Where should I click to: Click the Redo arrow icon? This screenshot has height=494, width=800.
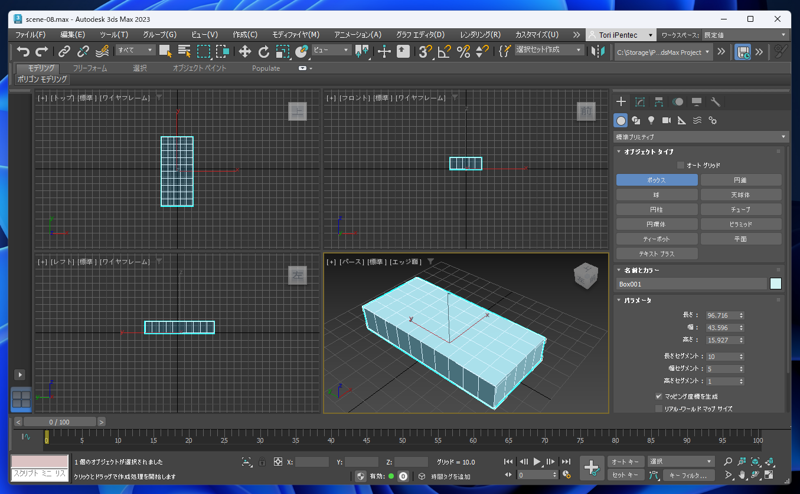coord(41,51)
